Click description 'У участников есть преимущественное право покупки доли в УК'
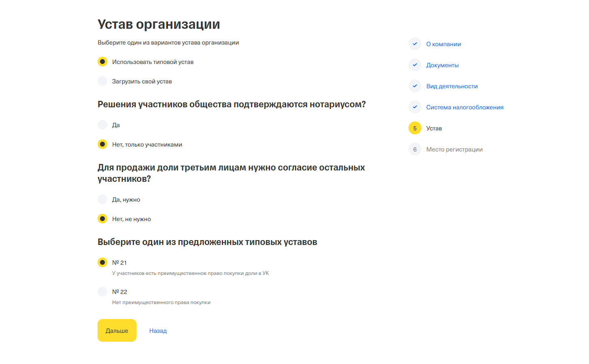 (x=191, y=273)
